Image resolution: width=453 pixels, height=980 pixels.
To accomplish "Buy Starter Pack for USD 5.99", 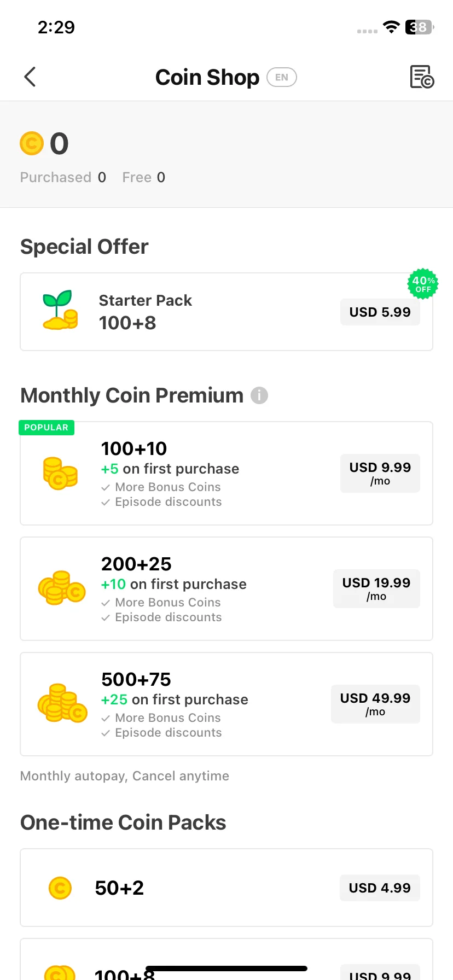I will (380, 312).
